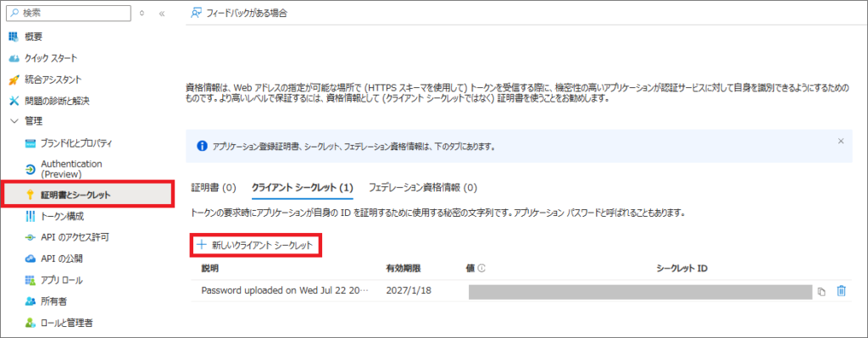Switch to the 証明書 (0) tab

[214, 187]
